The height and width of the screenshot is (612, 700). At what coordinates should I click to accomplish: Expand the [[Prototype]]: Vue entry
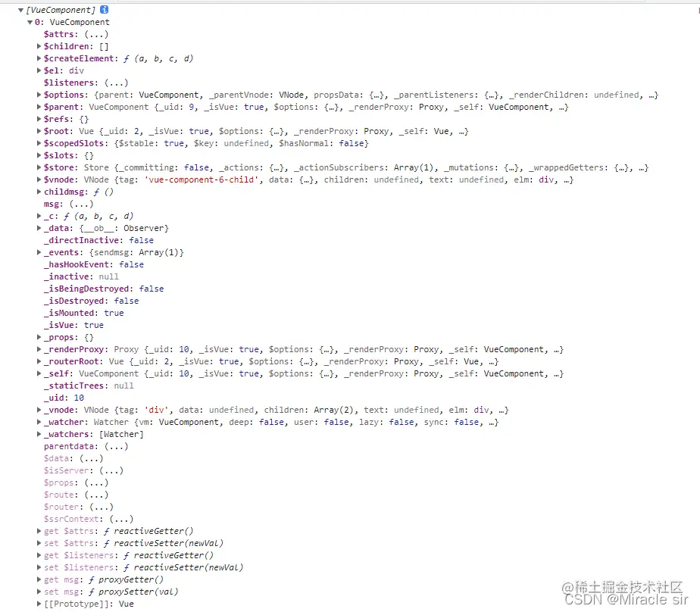39,604
